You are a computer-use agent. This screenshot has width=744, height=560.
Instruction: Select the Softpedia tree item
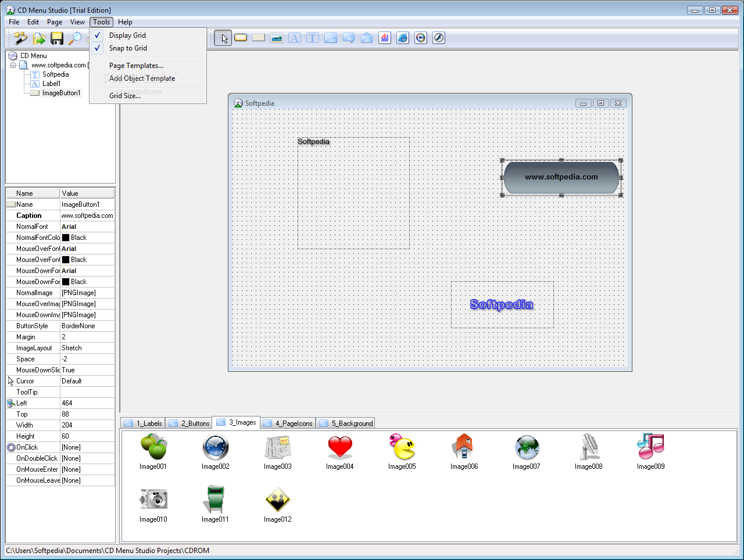55,74
